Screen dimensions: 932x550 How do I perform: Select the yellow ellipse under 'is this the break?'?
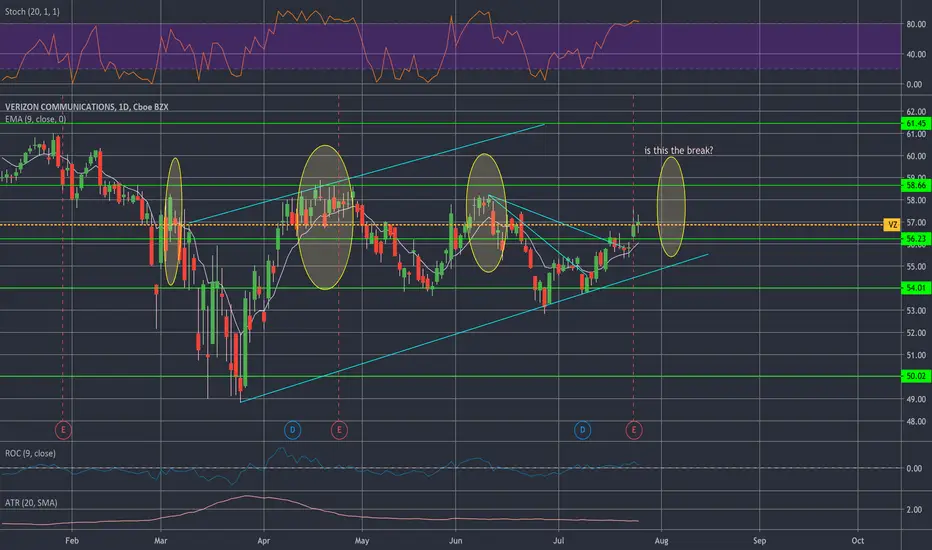click(x=671, y=207)
